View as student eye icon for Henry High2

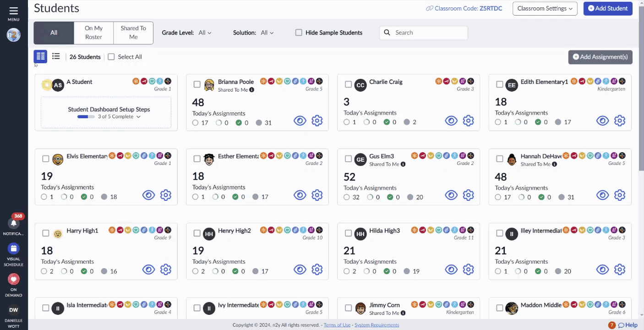click(x=300, y=269)
